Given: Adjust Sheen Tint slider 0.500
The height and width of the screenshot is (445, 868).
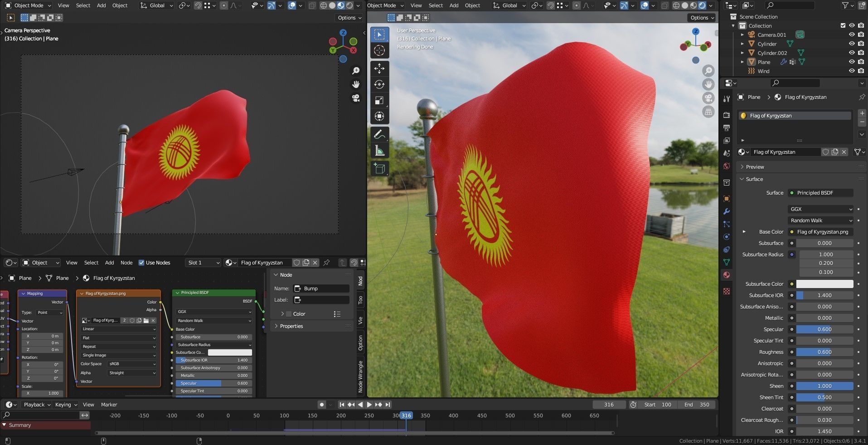Looking at the screenshot, I should tap(825, 397).
